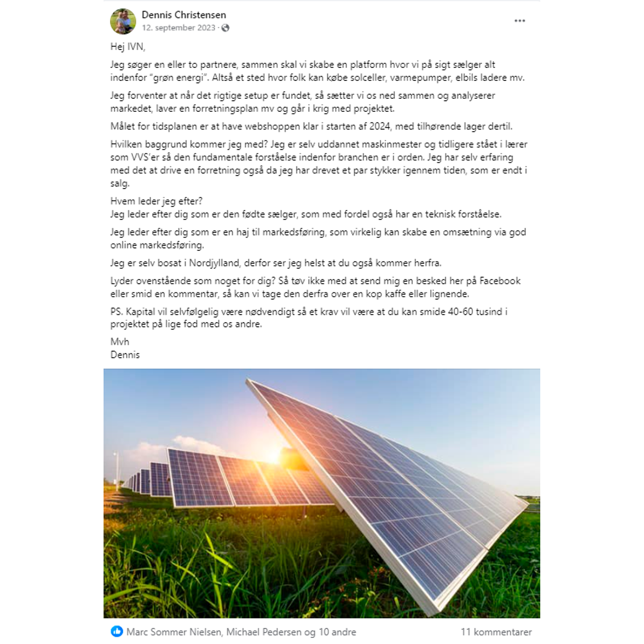Click the setting sun in the photo
The image size is (644, 644).
click(289, 458)
